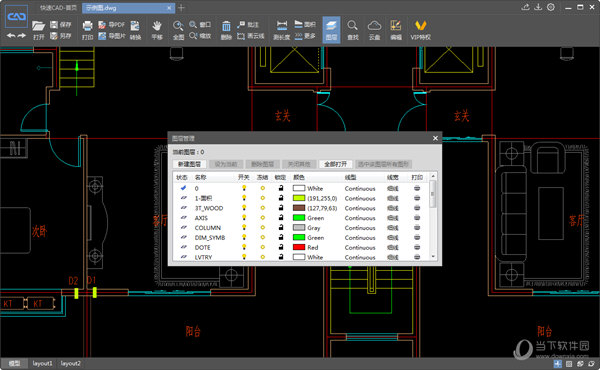Open line width cell for COLUMN layer
Screen dimensions: 600x370
[393, 228]
